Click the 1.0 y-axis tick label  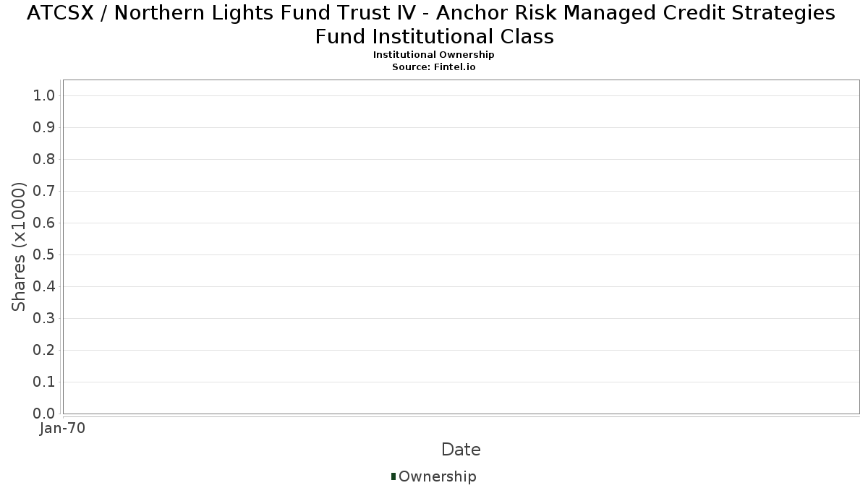[x=45, y=96]
